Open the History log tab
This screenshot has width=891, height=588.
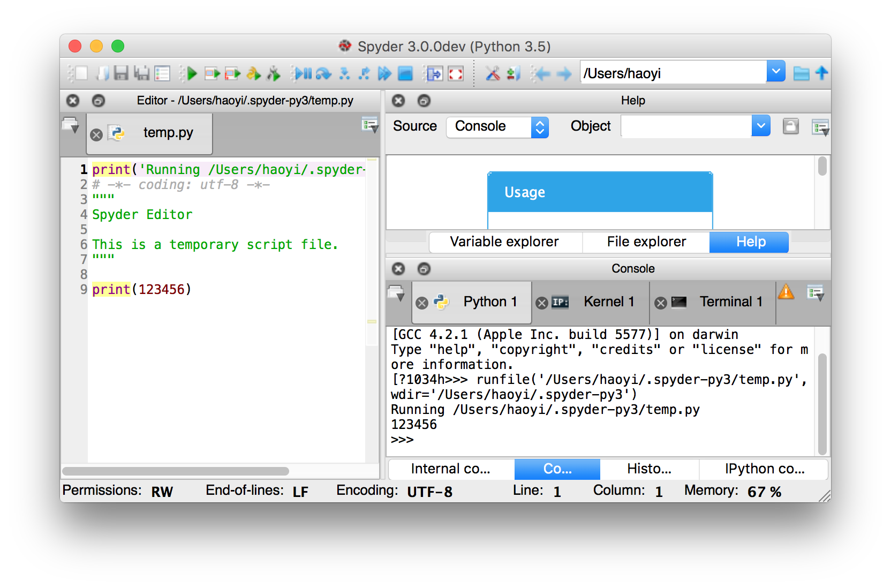click(x=650, y=469)
